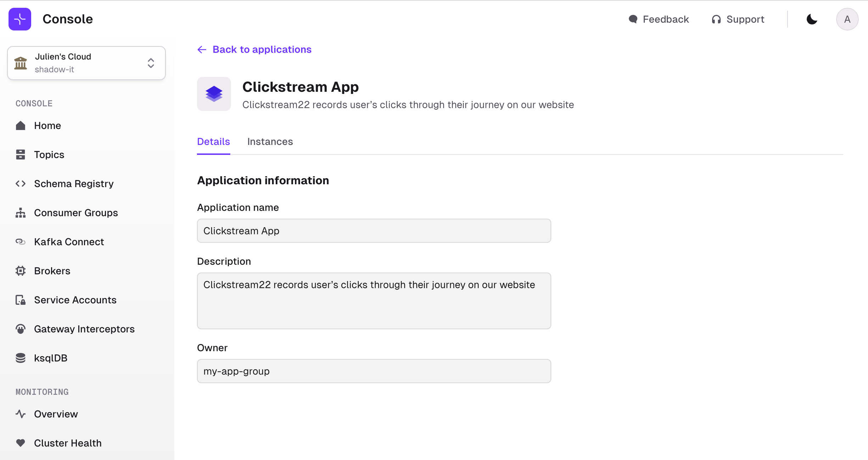868x460 pixels.
Task: Switch to the Instances tab
Action: (x=270, y=141)
